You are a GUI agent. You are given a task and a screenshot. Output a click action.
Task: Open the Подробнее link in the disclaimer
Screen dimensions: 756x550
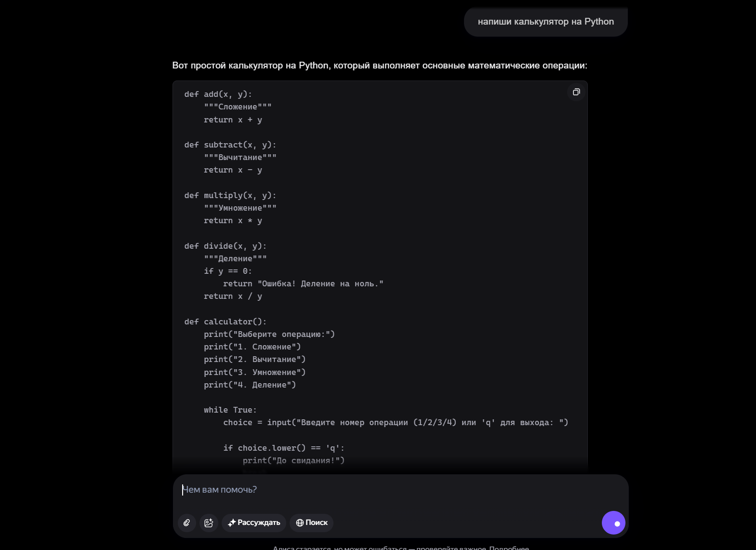[509, 547]
